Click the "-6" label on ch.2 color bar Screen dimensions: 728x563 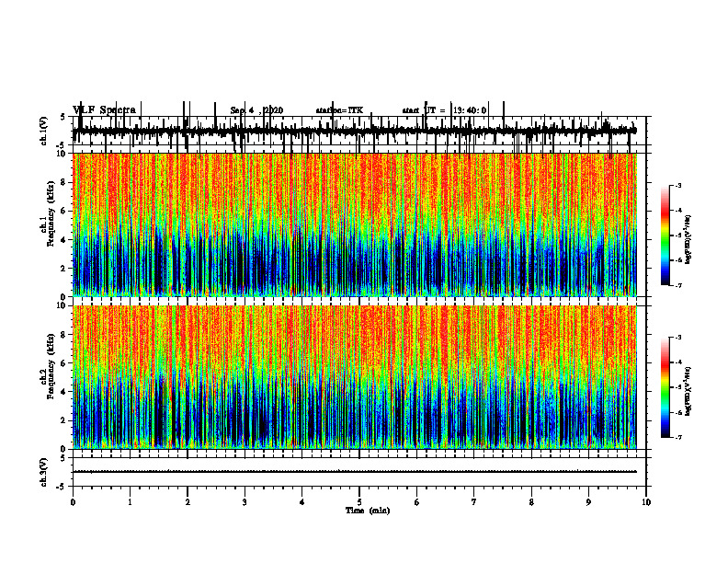coord(677,412)
